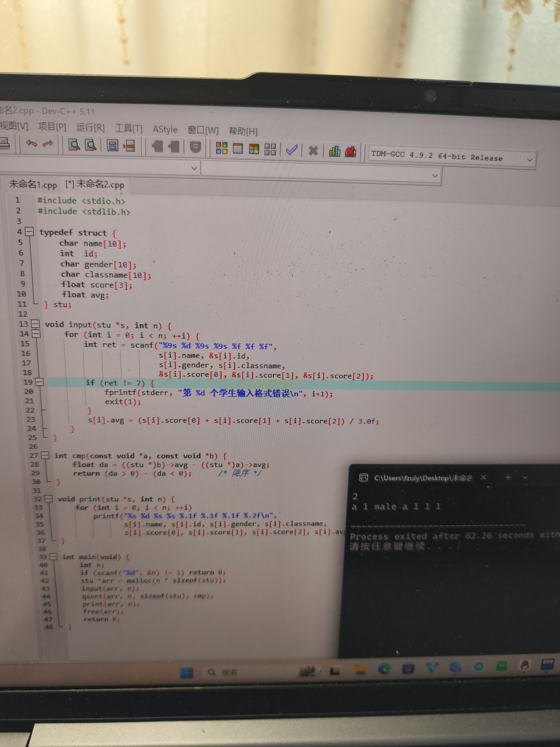
Task: Click the Replace toolbar icon
Action: pyautogui.click(x=90, y=145)
